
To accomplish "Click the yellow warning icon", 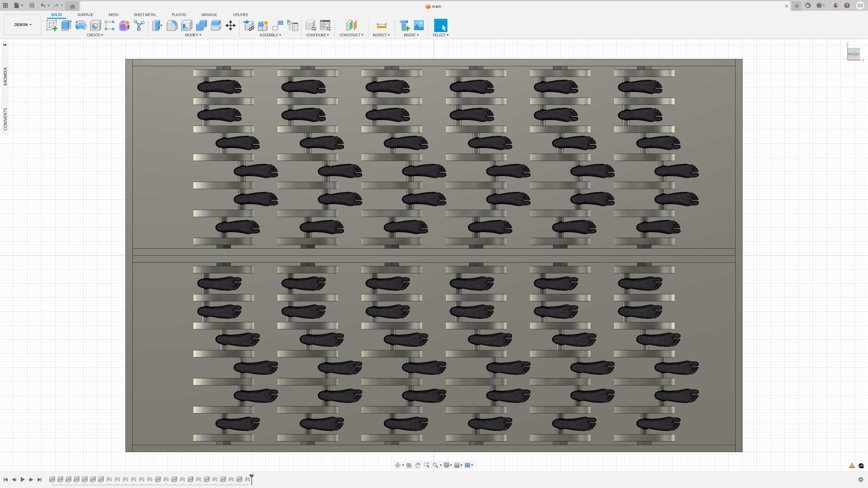I will click(852, 466).
